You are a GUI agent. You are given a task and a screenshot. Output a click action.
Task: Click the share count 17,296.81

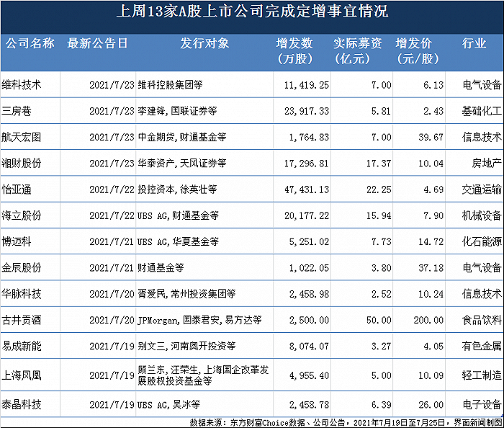tap(307, 164)
